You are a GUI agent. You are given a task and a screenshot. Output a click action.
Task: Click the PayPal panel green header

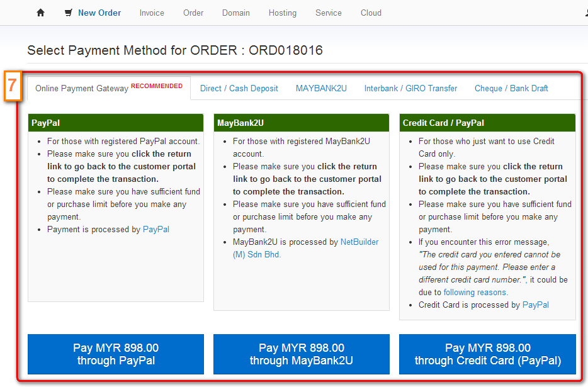116,123
